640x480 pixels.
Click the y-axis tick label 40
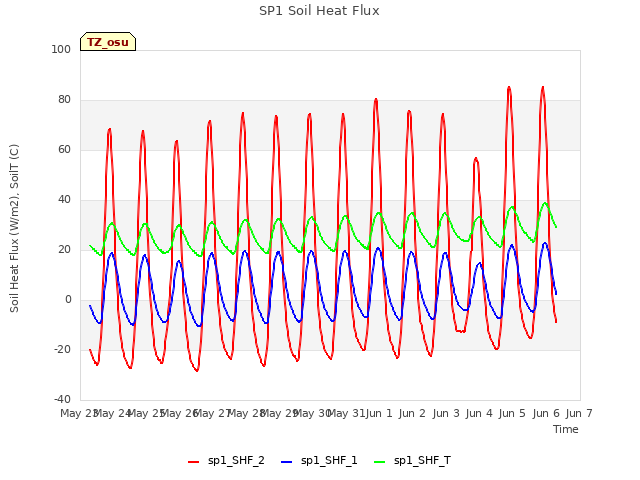click(64, 200)
